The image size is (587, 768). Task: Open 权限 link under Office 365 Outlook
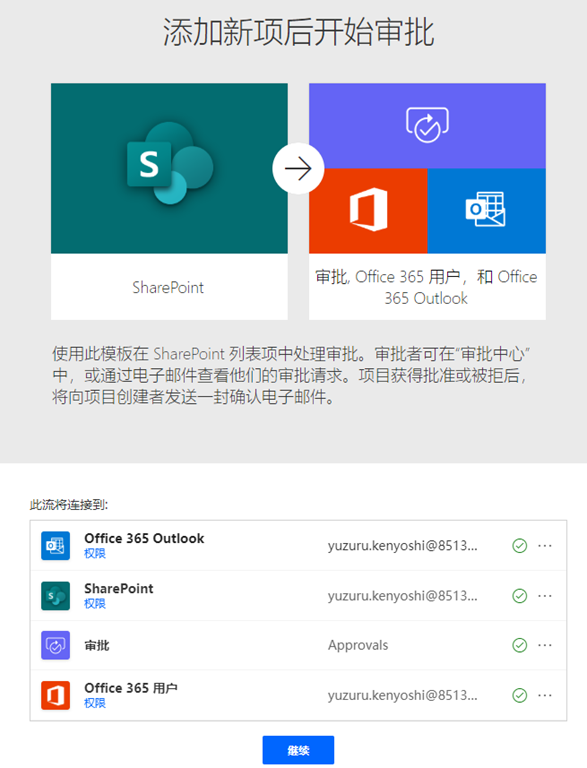point(95,553)
